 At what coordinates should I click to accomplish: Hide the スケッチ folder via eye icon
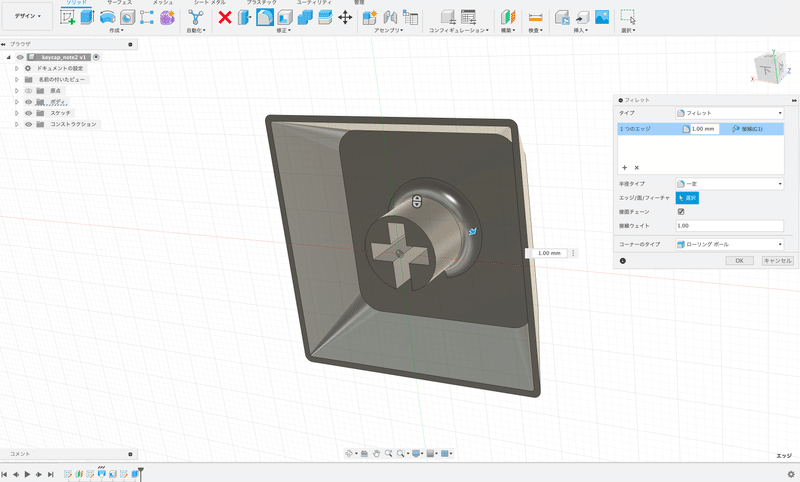coord(28,113)
